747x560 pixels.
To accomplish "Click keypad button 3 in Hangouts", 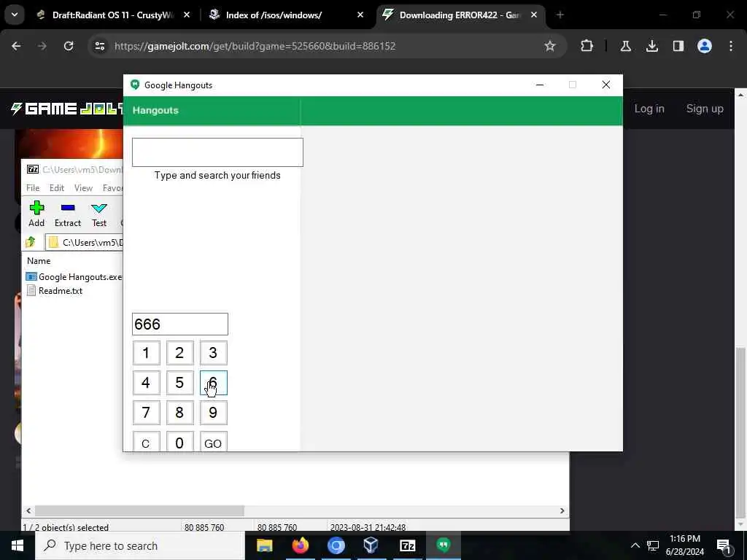I will click(214, 353).
